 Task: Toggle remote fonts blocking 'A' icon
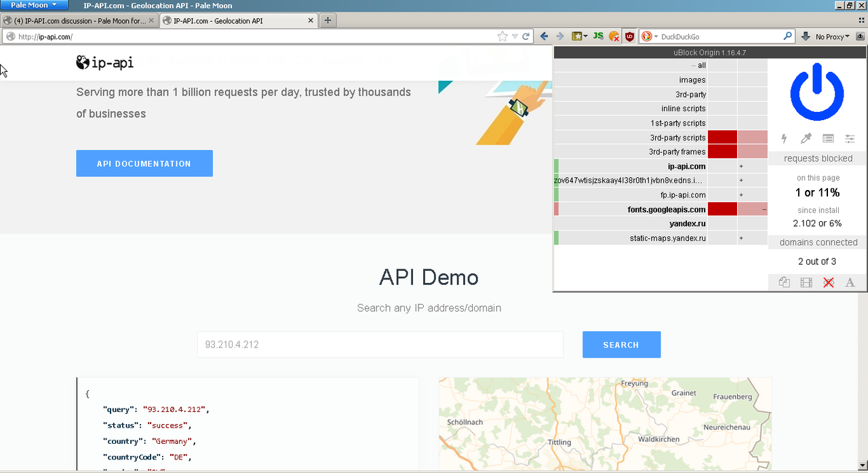(850, 282)
